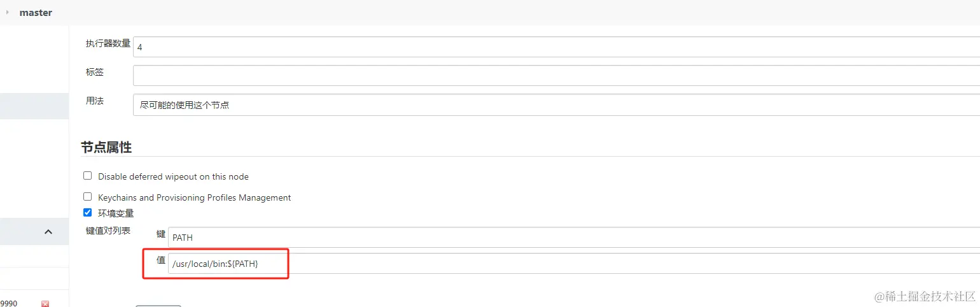980x307 pixels.
Task: Enable Disable deferred wipeout on this node
Action: click(88, 176)
